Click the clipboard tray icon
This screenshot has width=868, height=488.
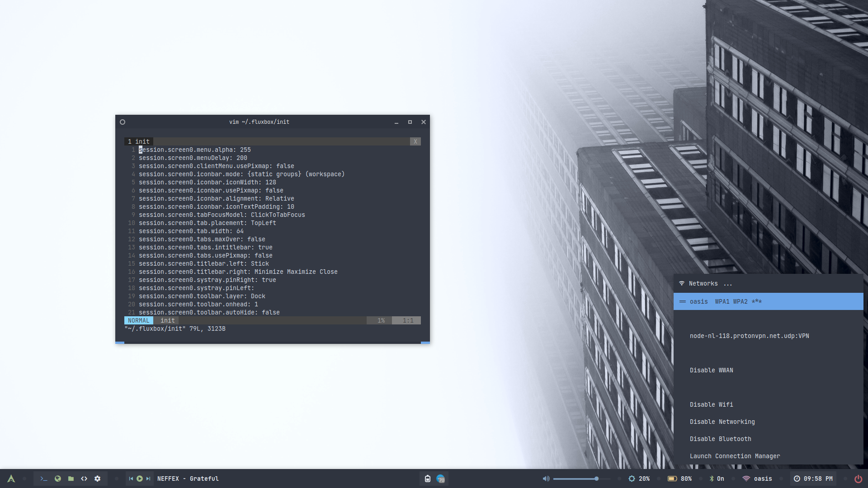click(427, 479)
